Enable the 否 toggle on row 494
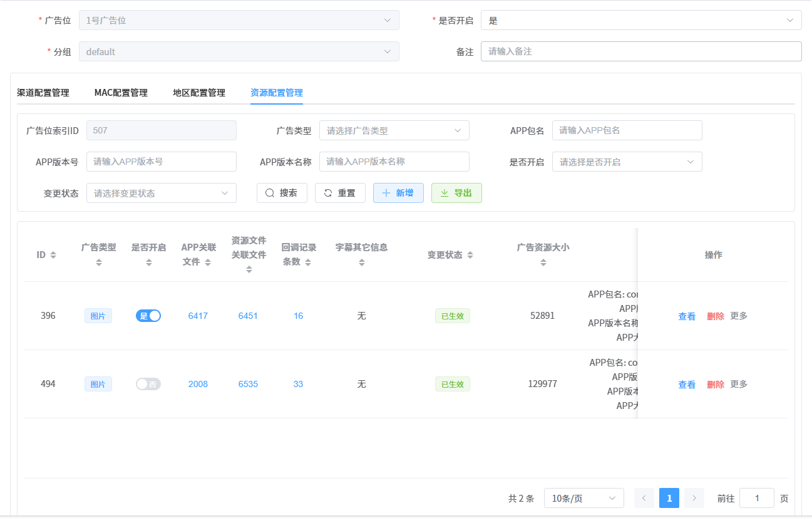Viewport: 812px width, 518px height. click(148, 384)
